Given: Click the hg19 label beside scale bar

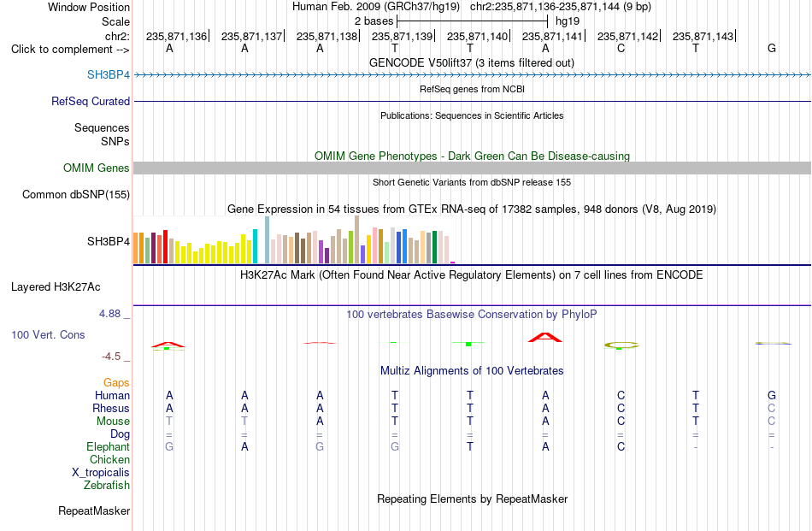Looking at the screenshot, I should pyautogui.click(x=567, y=21).
